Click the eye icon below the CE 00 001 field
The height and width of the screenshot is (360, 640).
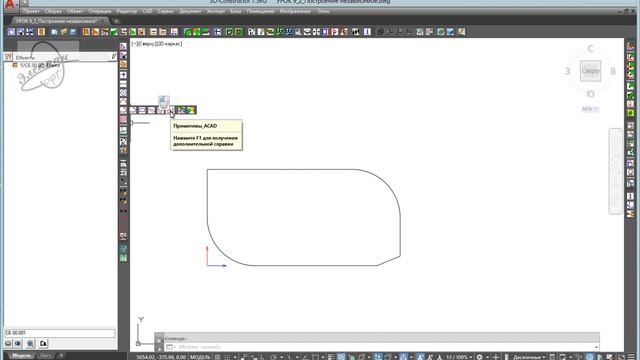point(18,344)
